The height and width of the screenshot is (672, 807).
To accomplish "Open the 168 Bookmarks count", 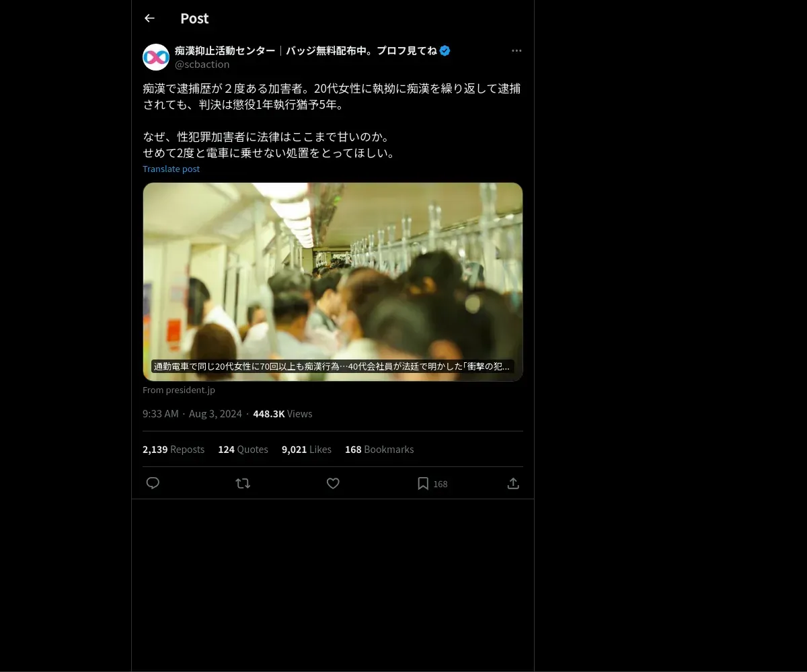I will (x=379, y=449).
